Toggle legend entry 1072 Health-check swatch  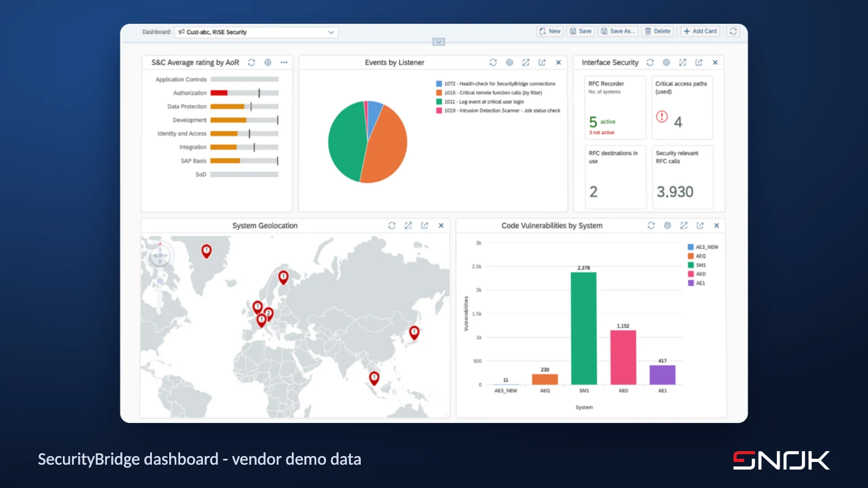click(439, 84)
